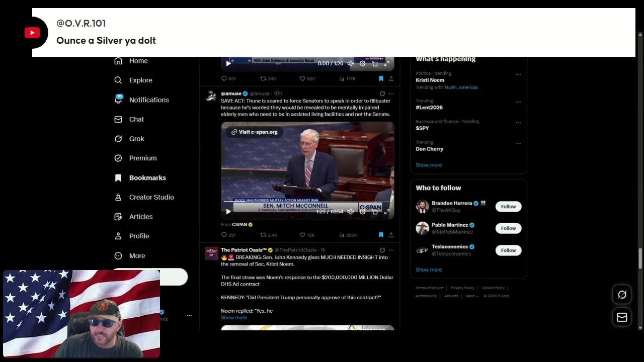This screenshot has height=362, width=644.
Task: Open Grok explain icon on Patriot Oasis post
Action: tap(382, 250)
